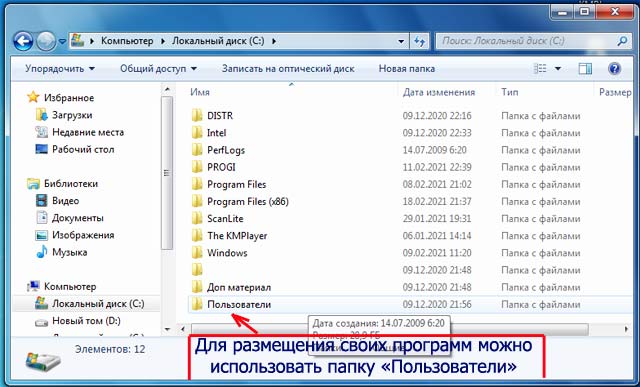This screenshot has height=387, width=640.
Task: Select the Windows folder name
Action: (x=227, y=253)
